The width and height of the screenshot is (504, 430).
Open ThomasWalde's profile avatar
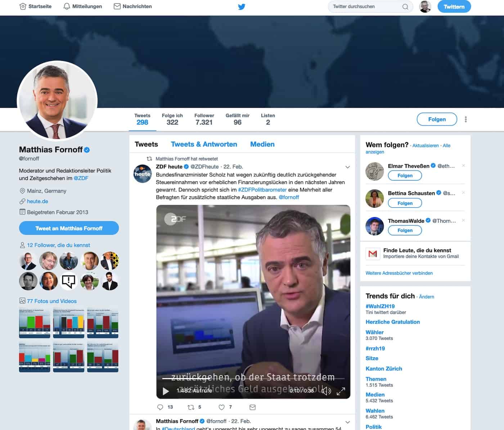pyautogui.click(x=375, y=226)
